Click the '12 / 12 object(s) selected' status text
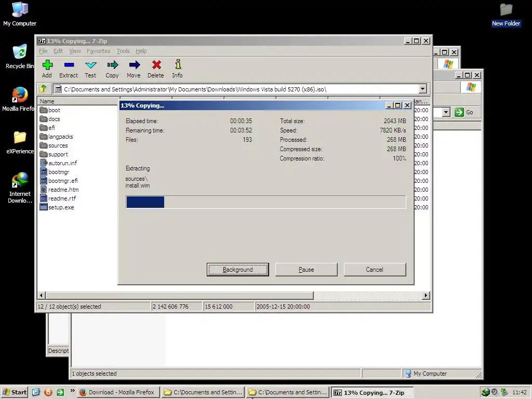532x399 pixels. point(69,307)
